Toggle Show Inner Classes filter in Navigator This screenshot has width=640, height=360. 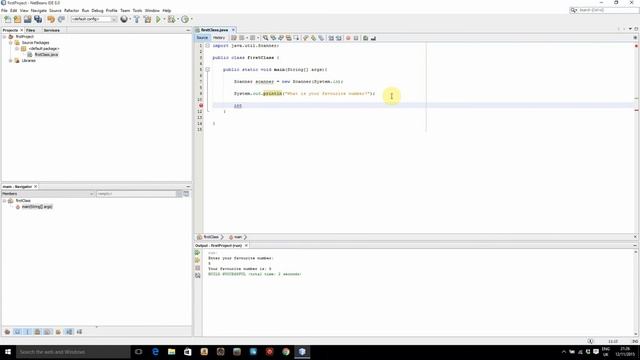[47, 332]
